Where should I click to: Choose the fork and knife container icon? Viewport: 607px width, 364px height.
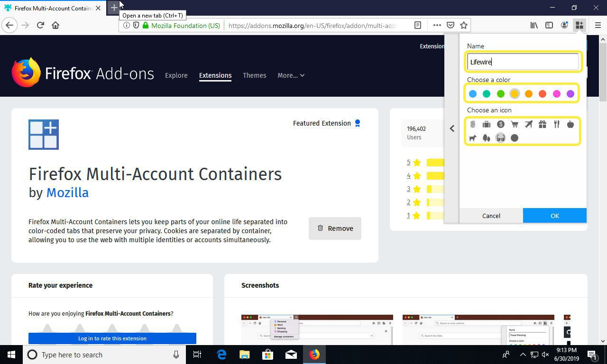coord(556,124)
